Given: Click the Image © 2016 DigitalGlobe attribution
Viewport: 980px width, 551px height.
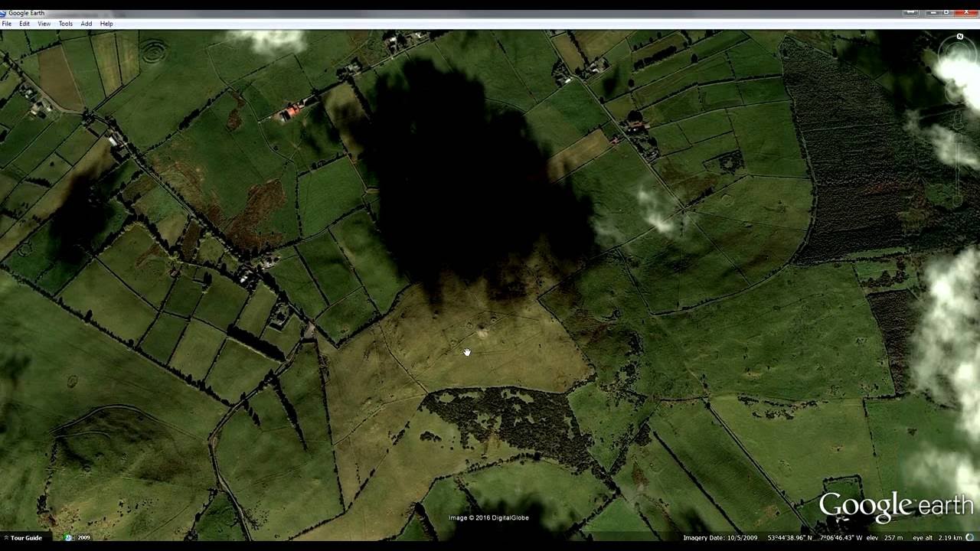Looking at the screenshot, I should (488, 518).
